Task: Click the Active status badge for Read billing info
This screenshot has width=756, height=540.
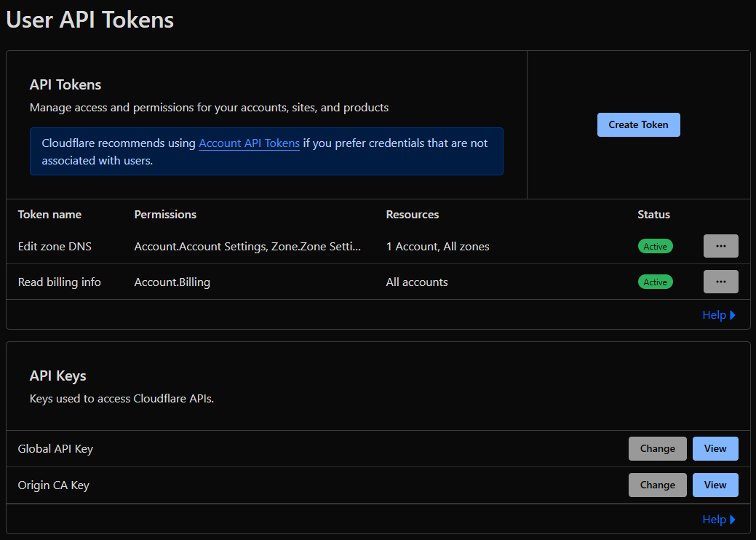Action: pyautogui.click(x=656, y=282)
